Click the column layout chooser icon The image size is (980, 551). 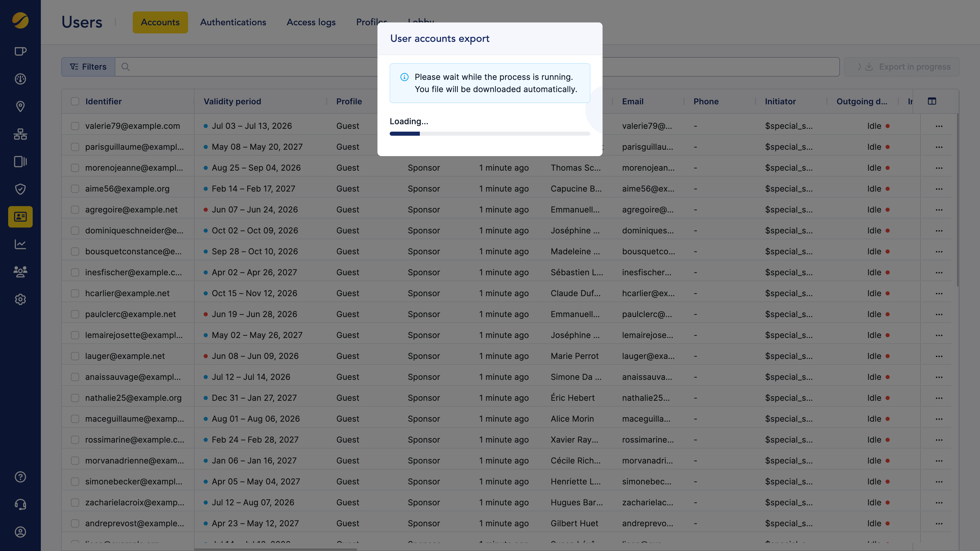[932, 101]
